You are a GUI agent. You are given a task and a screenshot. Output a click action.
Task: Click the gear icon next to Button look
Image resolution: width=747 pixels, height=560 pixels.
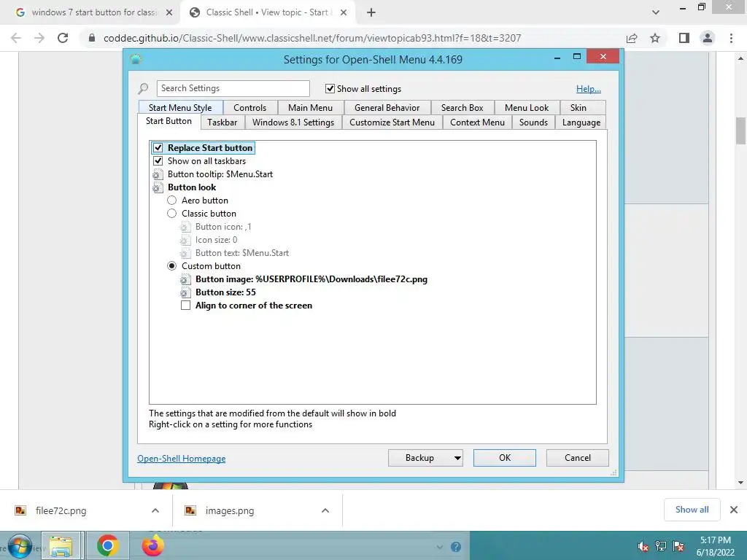tap(158, 187)
